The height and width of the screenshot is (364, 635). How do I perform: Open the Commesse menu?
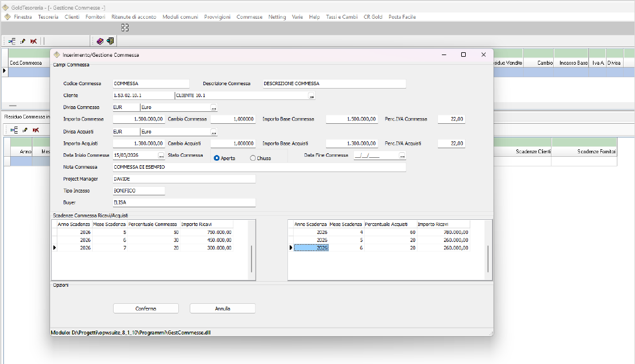pyautogui.click(x=249, y=17)
